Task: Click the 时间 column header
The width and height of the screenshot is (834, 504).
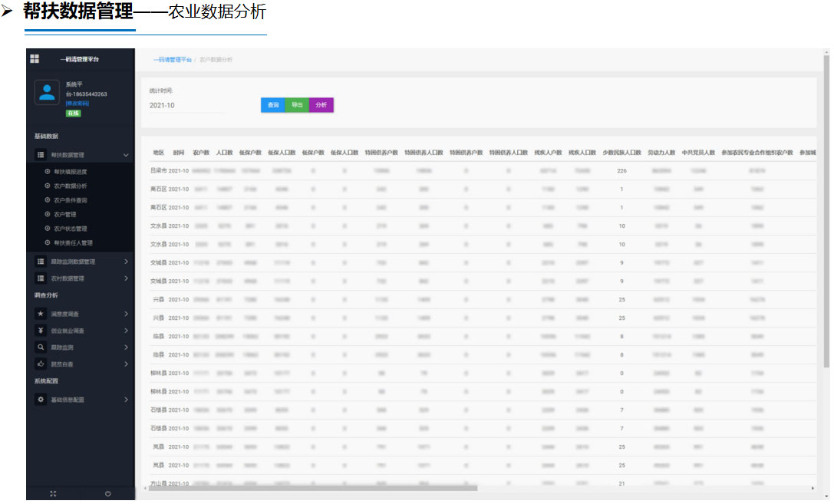Action: (179, 153)
